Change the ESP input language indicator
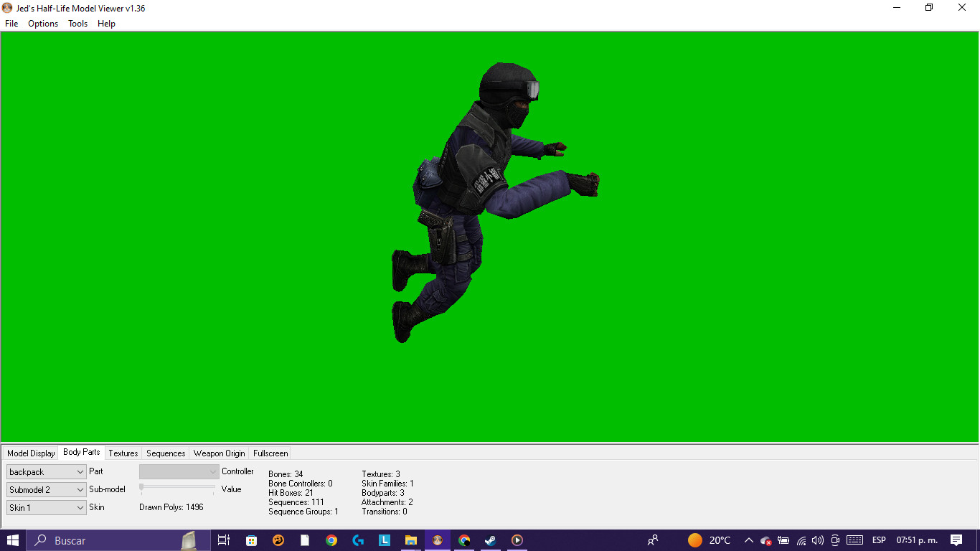Image resolution: width=980 pixels, height=551 pixels. tap(879, 540)
